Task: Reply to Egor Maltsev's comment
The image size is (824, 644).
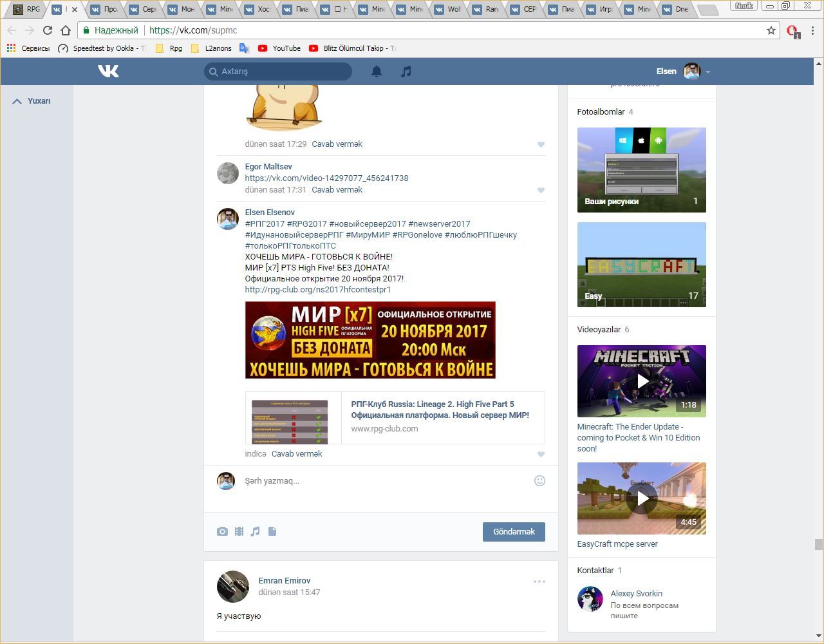Action: click(337, 190)
